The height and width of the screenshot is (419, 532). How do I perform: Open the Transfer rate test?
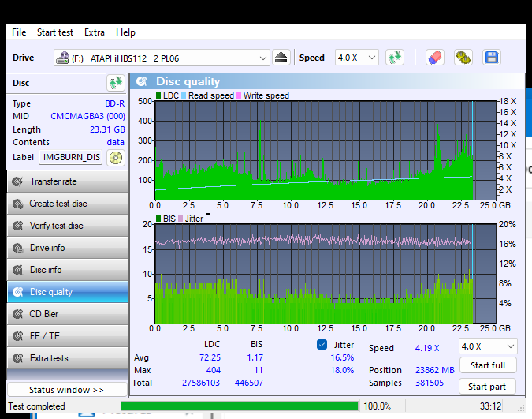click(x=68, y=181)
